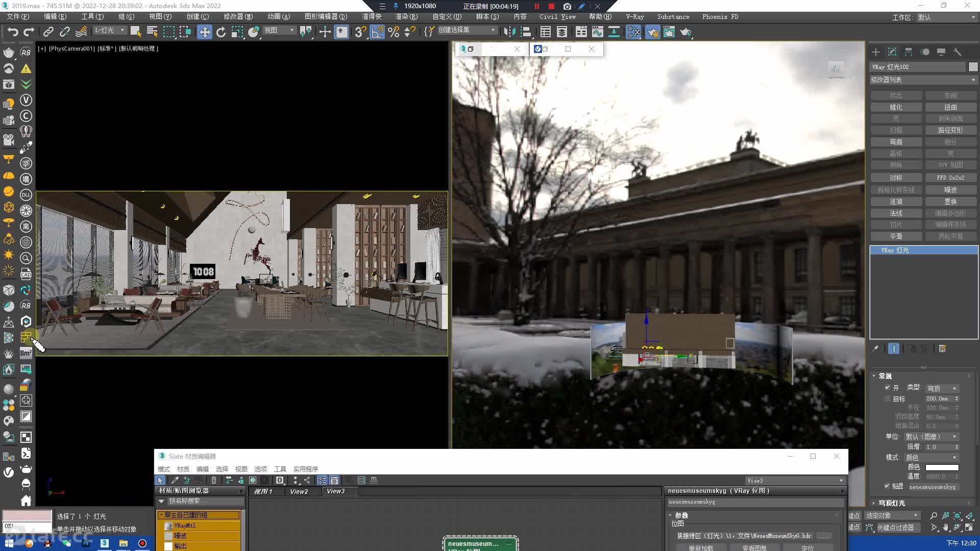The height and width of the screenshot is (551, 980).
Task: Open the 修改器列表 modifier list dropdown
Action: 923,80
